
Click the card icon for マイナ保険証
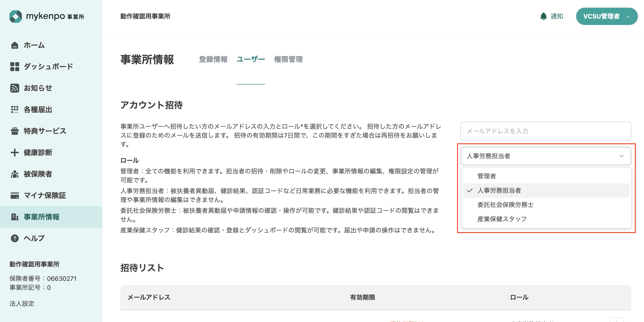pos(15,195)
